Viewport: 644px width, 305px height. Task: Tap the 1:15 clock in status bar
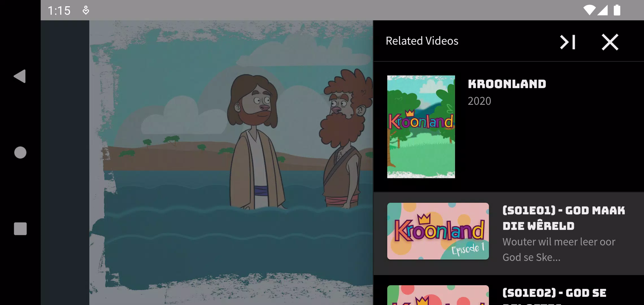(x=59, y=11)
